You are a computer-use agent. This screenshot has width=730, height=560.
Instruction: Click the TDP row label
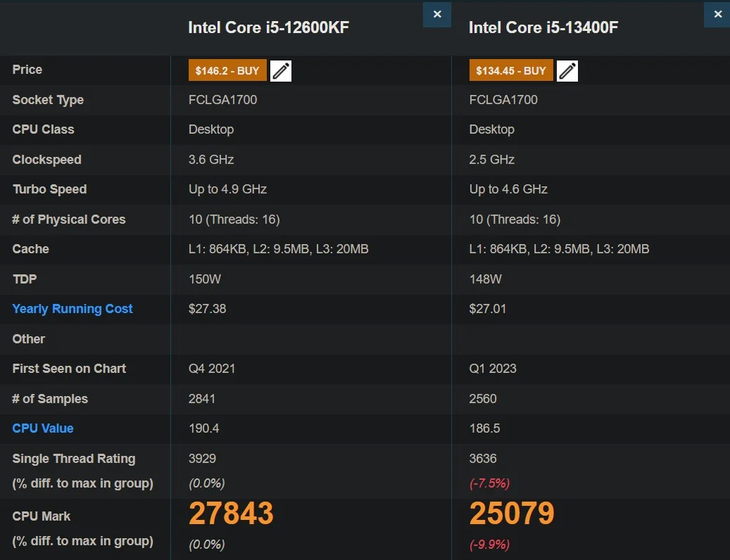[24, 279]
